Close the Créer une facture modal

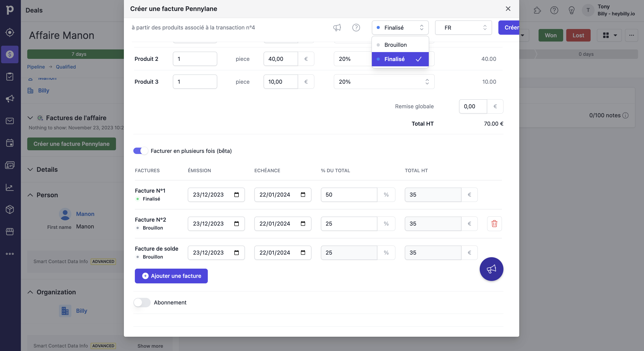click(x=508, y=9)
